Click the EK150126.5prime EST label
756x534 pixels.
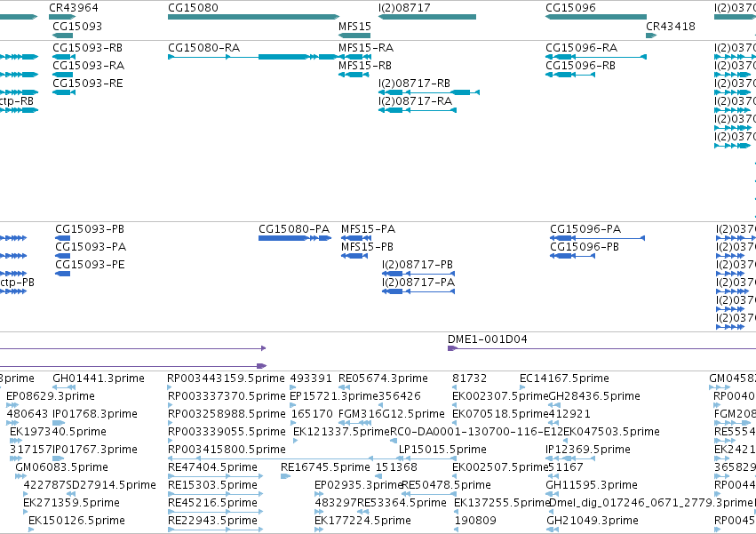click(x=76, y=521)
